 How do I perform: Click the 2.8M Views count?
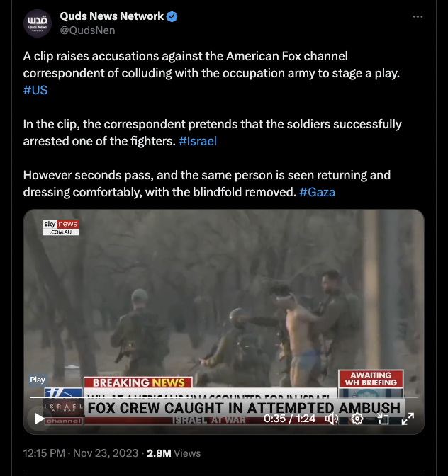(x=174, y=453)
